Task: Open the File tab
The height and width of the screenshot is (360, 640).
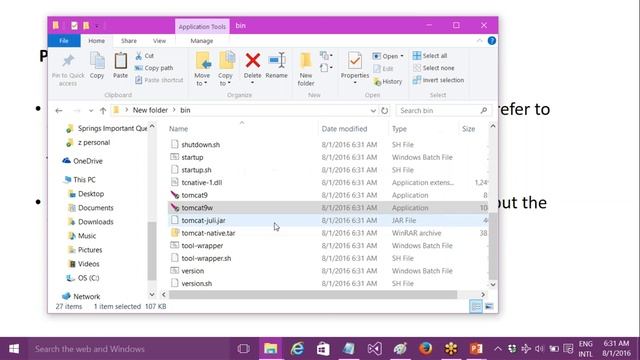Action: (x=64, y=41)
